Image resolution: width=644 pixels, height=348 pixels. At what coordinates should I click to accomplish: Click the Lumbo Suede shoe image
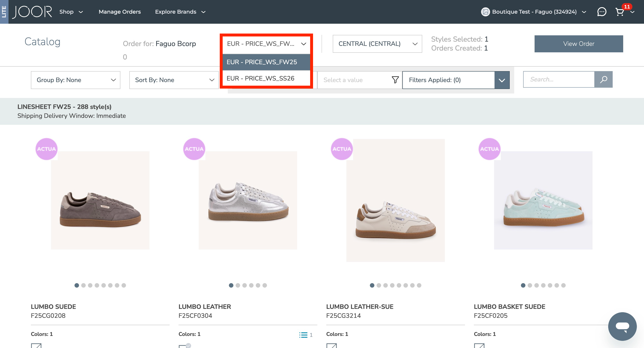(100, 200)
